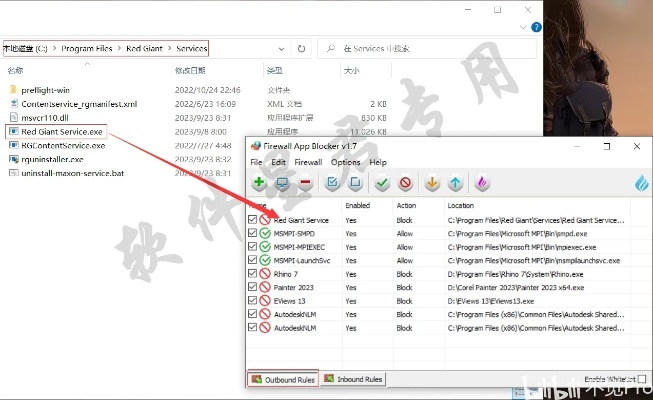This screenshot has height=400, width=653.
Task: Select the Contentservice_rgmanifest.xml file
Action: click(x=79, y=104)
